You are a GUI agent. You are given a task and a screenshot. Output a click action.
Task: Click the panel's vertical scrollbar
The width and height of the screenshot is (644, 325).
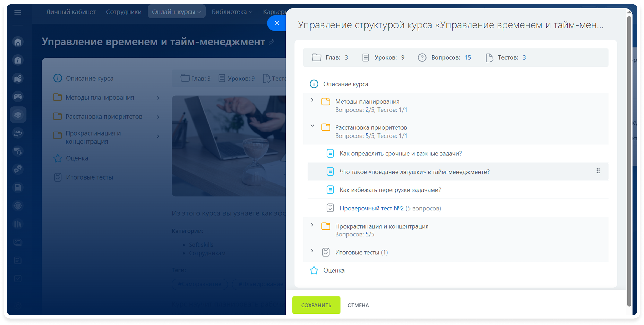(629, 160)
